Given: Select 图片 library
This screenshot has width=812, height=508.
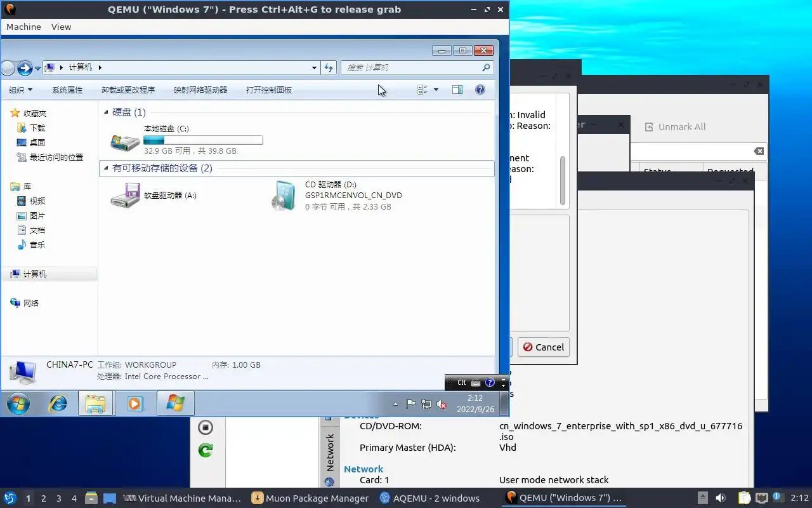Looking at the screenshot, I should (37, 216).
